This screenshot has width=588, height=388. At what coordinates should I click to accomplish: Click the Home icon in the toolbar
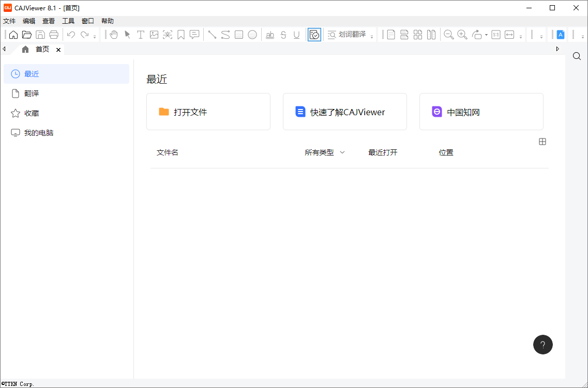click(13, 35)
